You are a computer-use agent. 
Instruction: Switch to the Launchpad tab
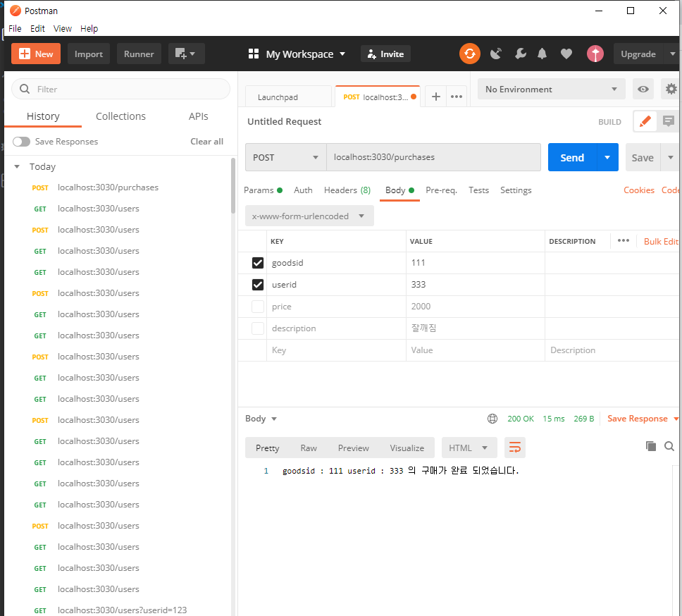(288, 97)
